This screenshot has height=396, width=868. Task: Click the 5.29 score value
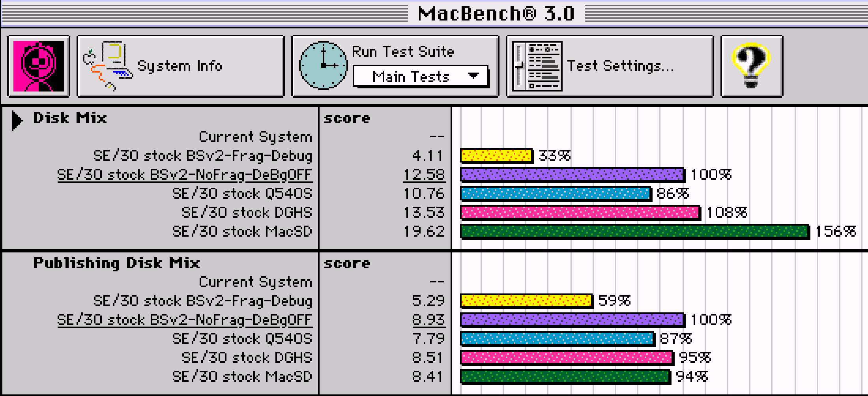pyautogui.click(x=428, y=301)
